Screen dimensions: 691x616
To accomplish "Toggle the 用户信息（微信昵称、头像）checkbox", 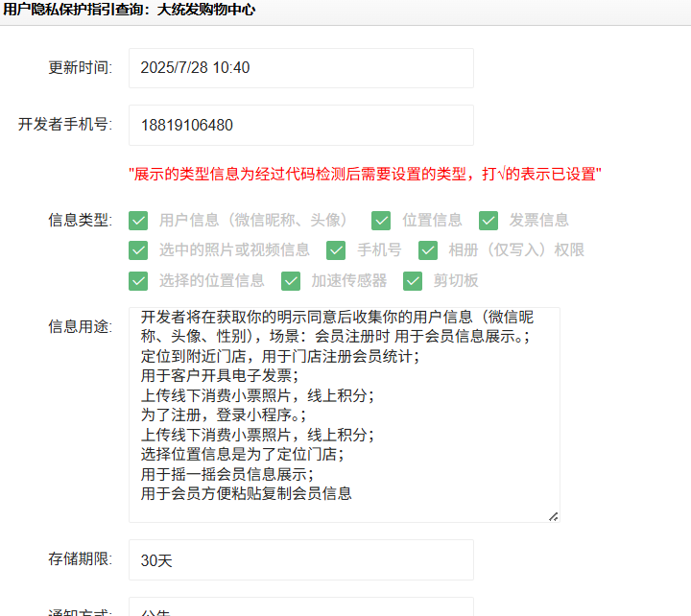I will click(x=138, y=221).
